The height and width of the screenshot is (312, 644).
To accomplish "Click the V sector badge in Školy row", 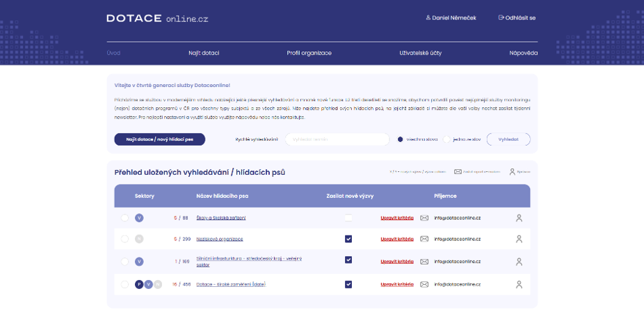I will click(x=139, y=218).
